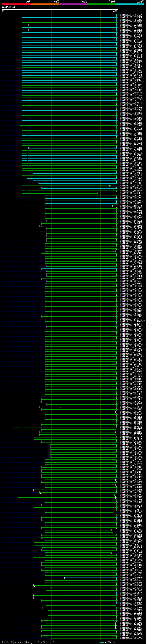
Task: Select hit label UniRef100_Q40465
Action: pos(131,35)
